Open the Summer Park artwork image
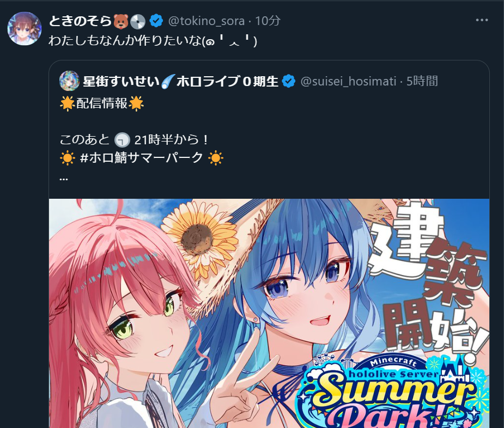Screen dimensions: 504x428 269,313
